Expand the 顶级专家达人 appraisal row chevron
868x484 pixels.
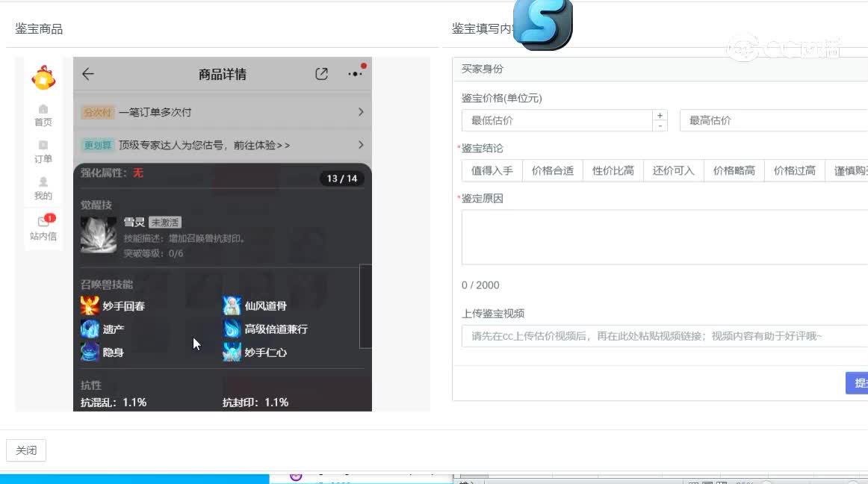pos(361,145)
